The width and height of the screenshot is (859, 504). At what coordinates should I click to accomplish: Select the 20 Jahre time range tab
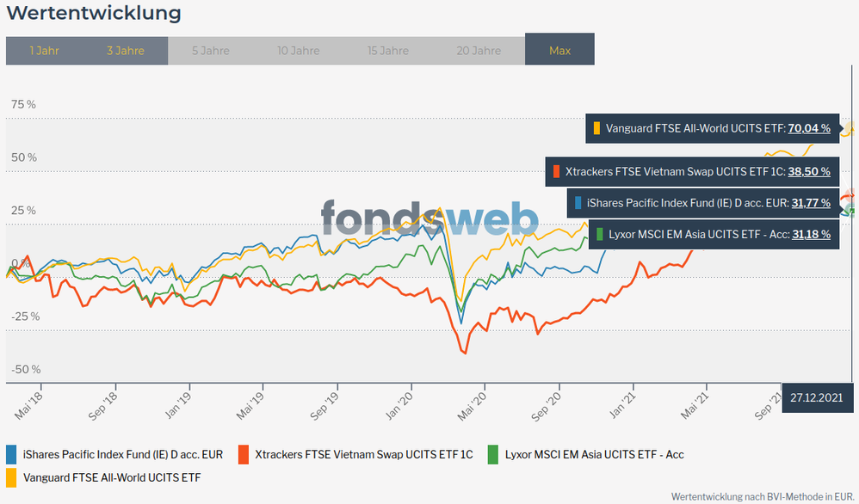479,51
